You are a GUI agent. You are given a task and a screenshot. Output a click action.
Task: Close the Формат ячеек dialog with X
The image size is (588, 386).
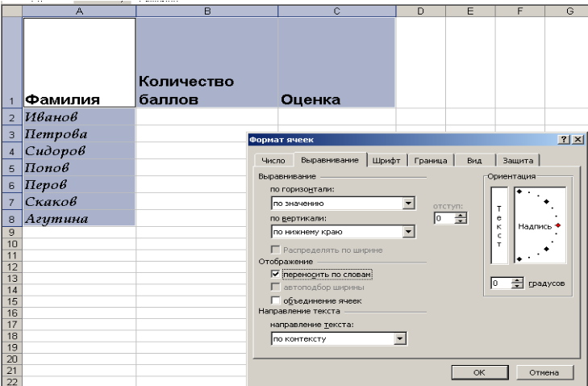click(x=576, y=140)
